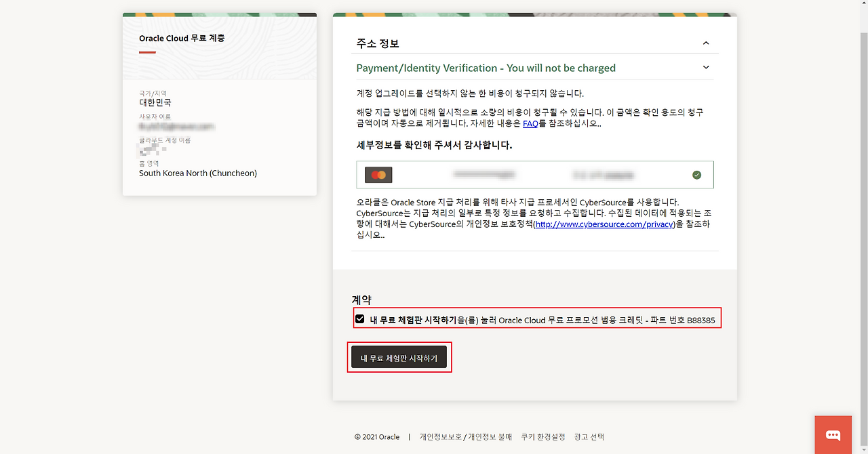Open the 광고 선택 footer link

(589, 437)
